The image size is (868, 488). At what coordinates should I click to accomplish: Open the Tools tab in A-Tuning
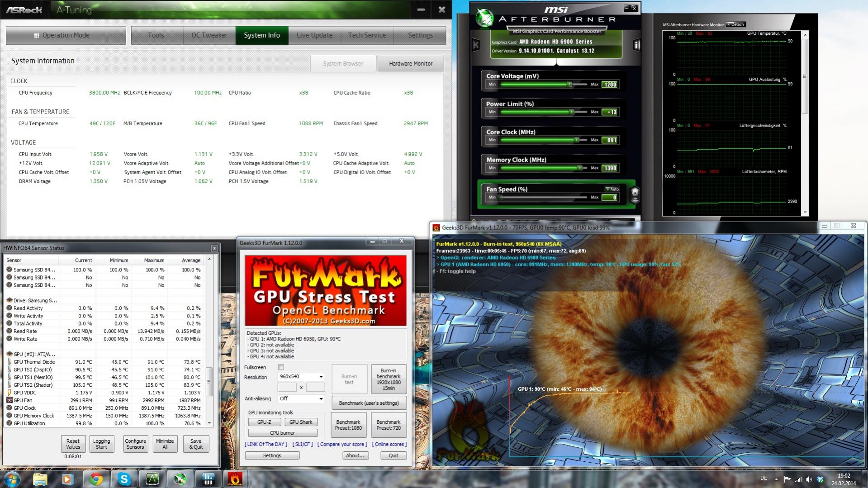(x=157, y=35)
